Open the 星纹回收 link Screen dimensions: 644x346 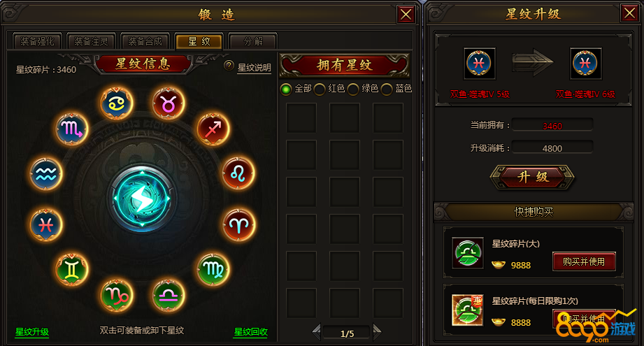tap(250, 331)
